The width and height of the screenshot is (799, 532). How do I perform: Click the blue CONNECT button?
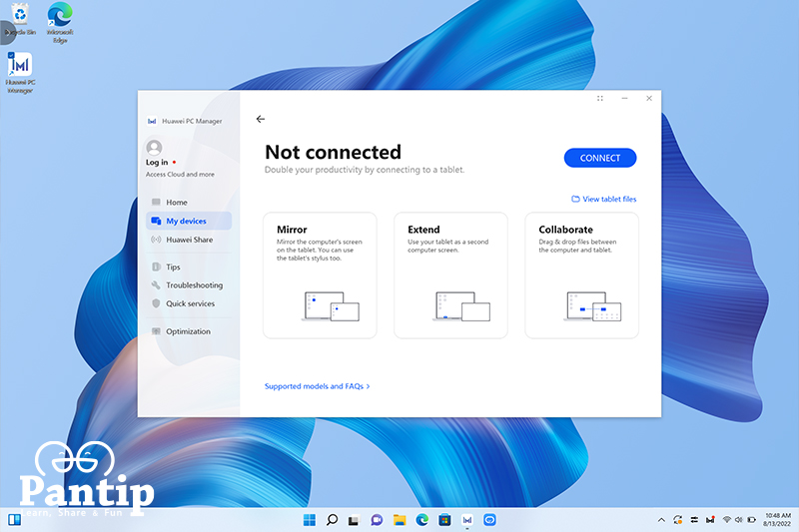pos(600,158)
